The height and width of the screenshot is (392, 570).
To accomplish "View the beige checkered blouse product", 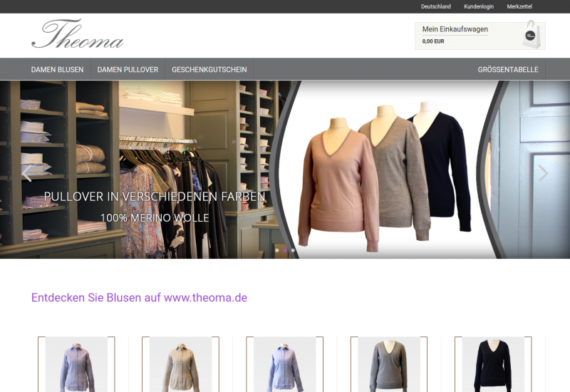I will tap(180, 363).
